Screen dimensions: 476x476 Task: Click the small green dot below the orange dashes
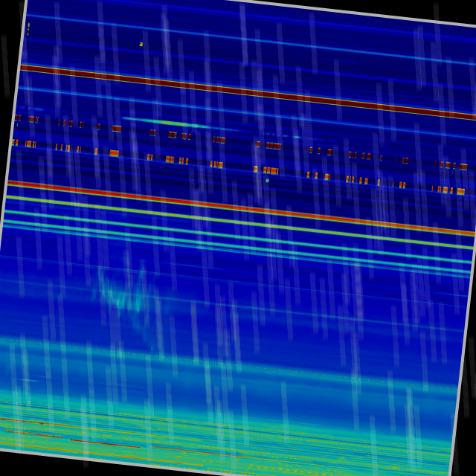[x=267, y=180]
